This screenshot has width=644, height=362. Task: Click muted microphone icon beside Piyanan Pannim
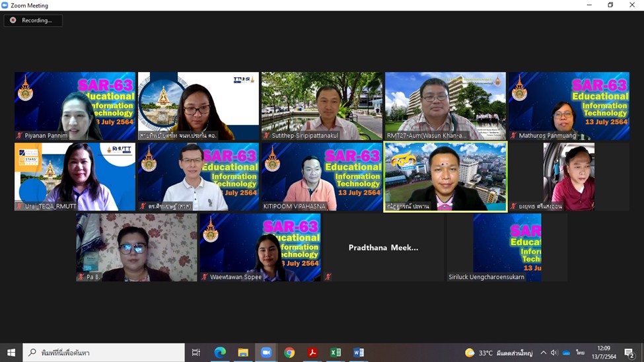[19, 135]
